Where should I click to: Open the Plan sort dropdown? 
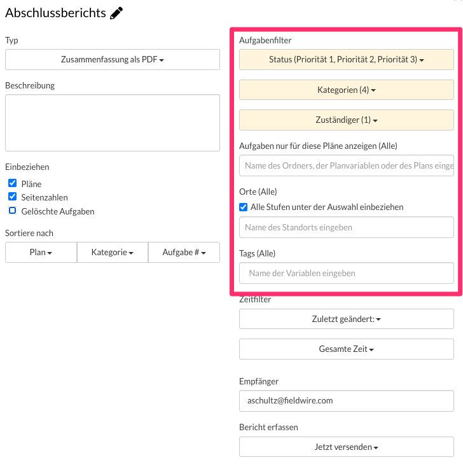[x=41, y=253]
